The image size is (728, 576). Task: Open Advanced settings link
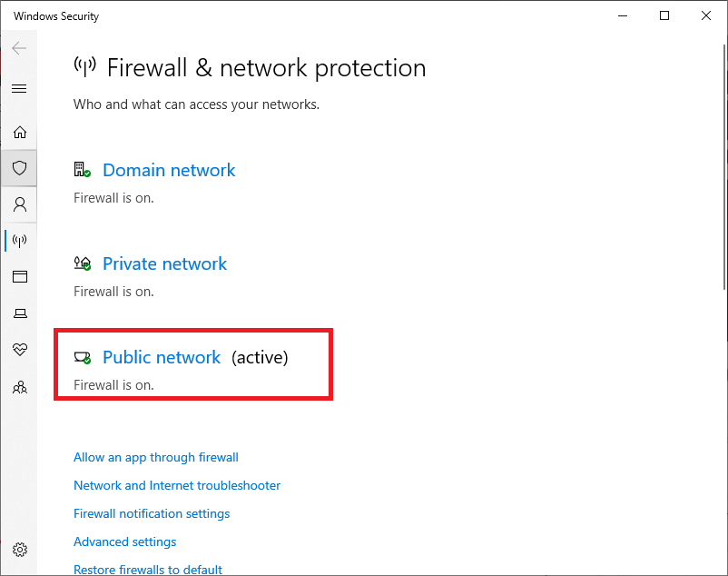tap(125, 541)
